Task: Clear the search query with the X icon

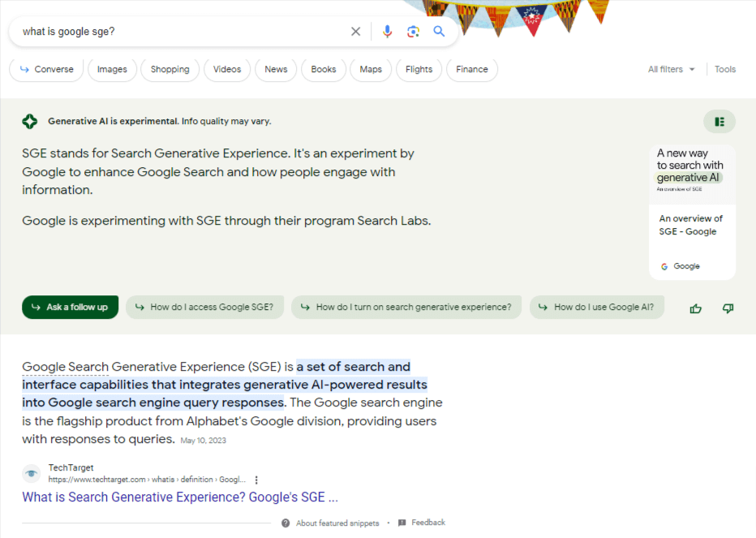Action: [x=356, y=32]
